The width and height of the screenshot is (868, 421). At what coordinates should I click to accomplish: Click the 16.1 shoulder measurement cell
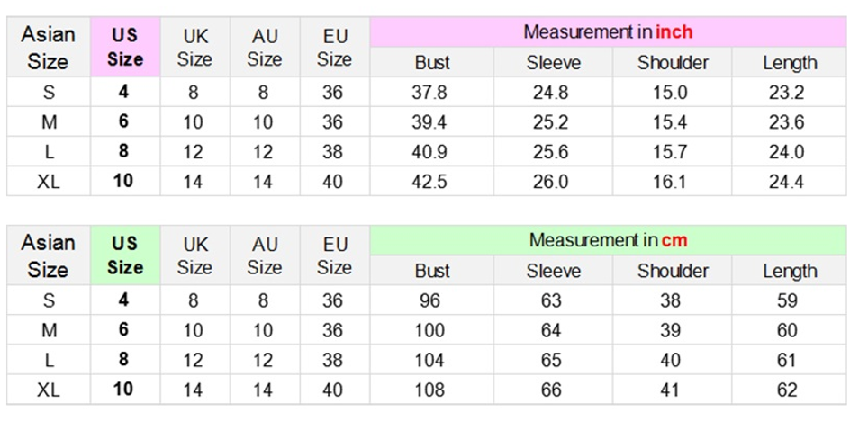(x=669, y=182)
